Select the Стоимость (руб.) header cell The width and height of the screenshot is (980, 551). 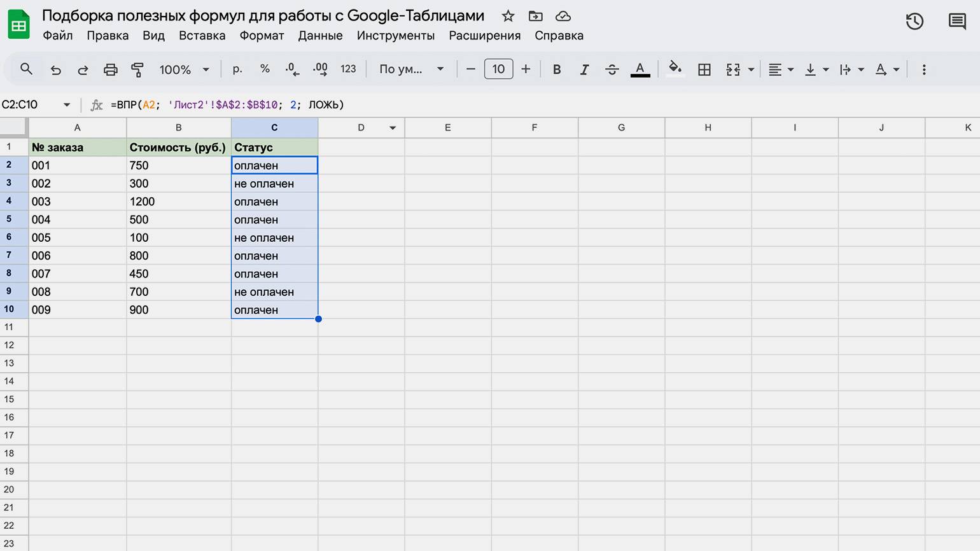179,147
